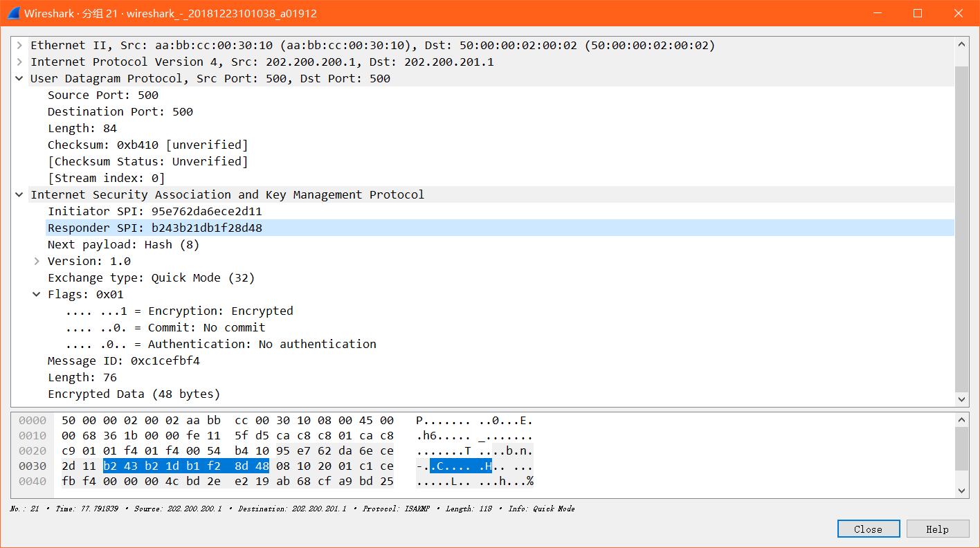Click hex offset 0010 row
Screen dimensions: 980x548
33,435
